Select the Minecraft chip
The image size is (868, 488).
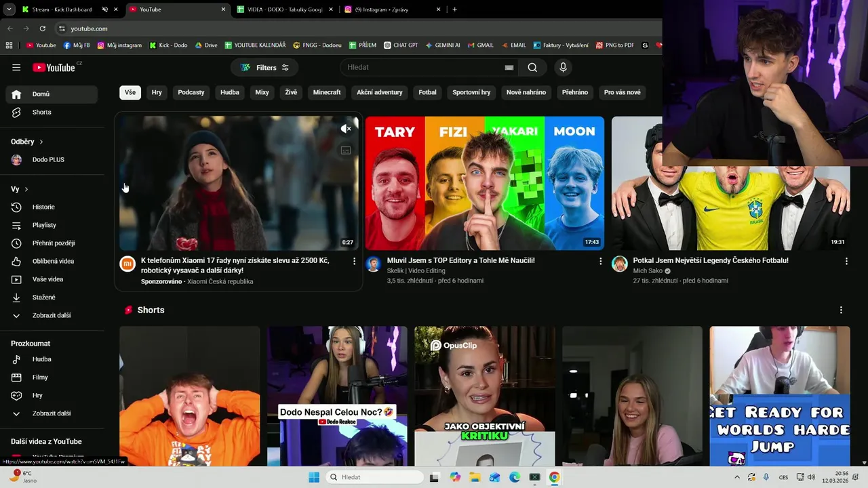[327, 92]
